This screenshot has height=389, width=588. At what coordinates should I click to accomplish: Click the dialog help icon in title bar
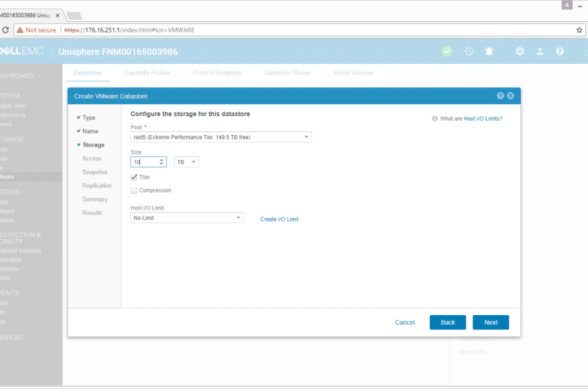point(501,96)
